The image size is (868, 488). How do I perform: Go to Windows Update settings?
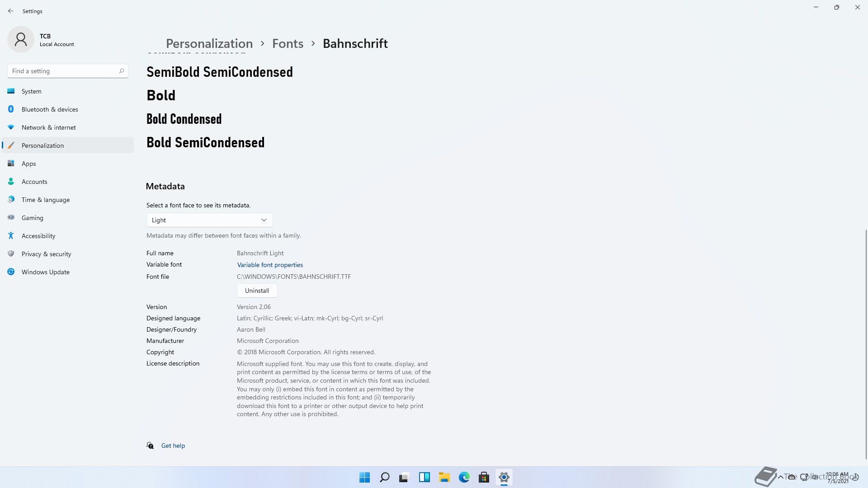68,272
